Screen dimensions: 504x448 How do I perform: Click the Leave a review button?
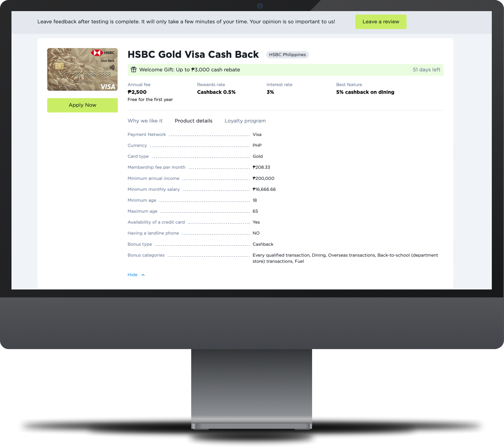tap(381, 22)
